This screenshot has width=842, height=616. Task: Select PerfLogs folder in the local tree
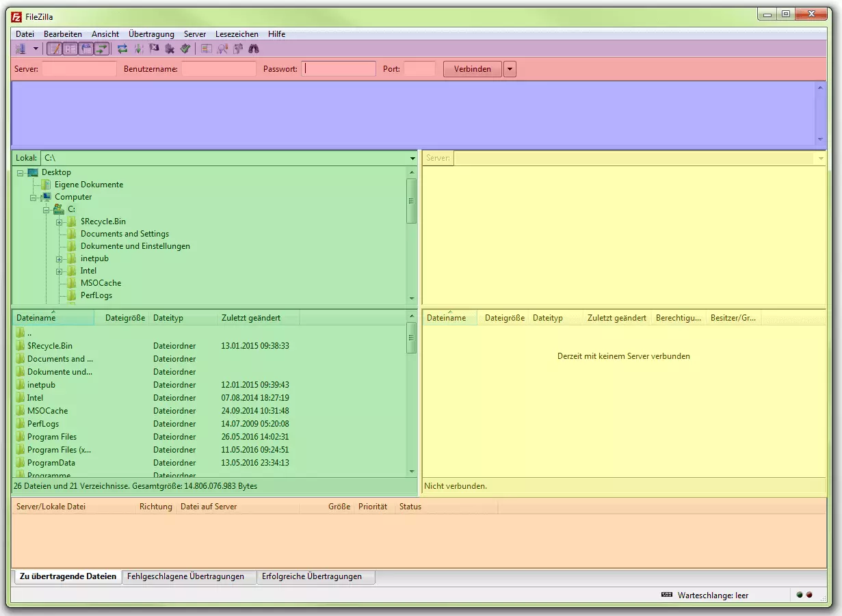pos(96,295)
